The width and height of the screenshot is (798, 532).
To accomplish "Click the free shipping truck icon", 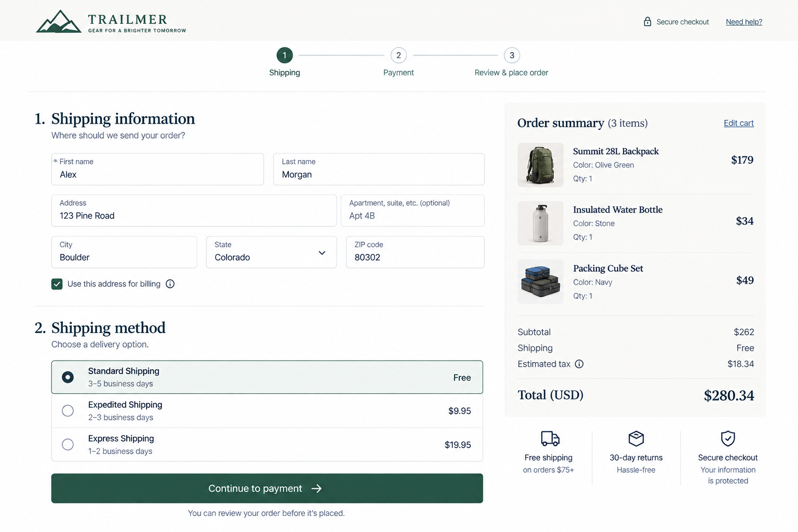I will pyautogui.click(x=550, y=438).
